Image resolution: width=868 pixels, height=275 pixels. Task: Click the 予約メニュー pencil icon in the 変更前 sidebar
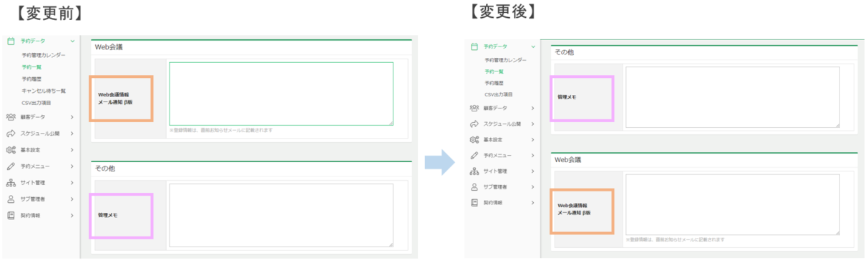click(11, 166)
